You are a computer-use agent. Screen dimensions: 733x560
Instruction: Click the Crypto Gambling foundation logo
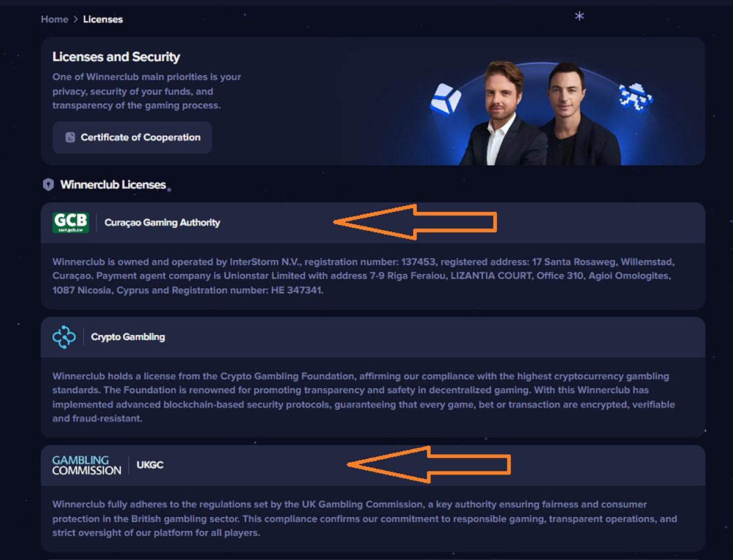click(x=64, y=337)
